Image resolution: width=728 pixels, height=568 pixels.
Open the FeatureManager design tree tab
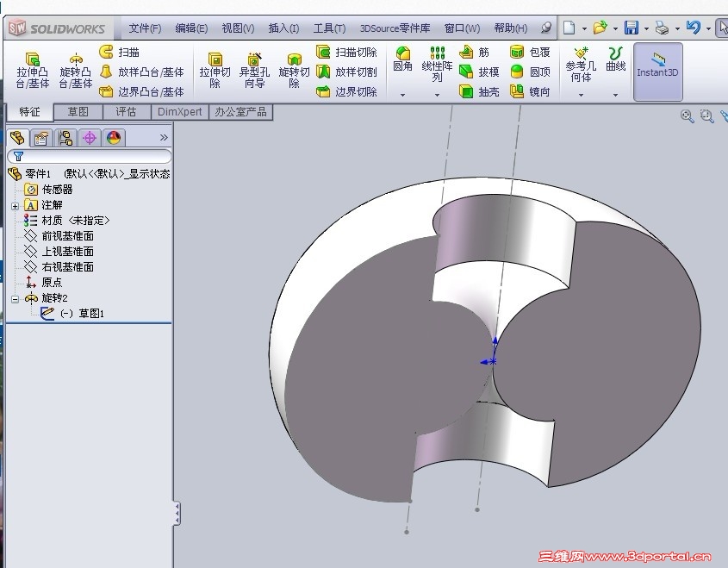tap(17, 137)
